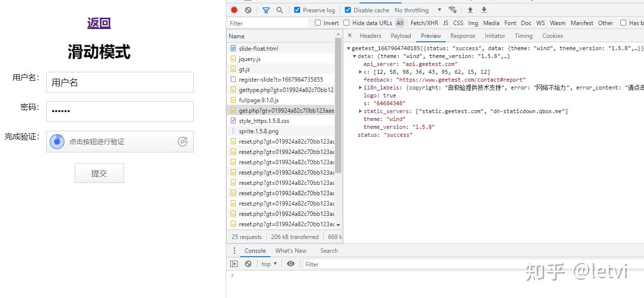The width and height of the screenshot is (644, 298).
Task: Click the console Filter input
Action: point(472,264)
